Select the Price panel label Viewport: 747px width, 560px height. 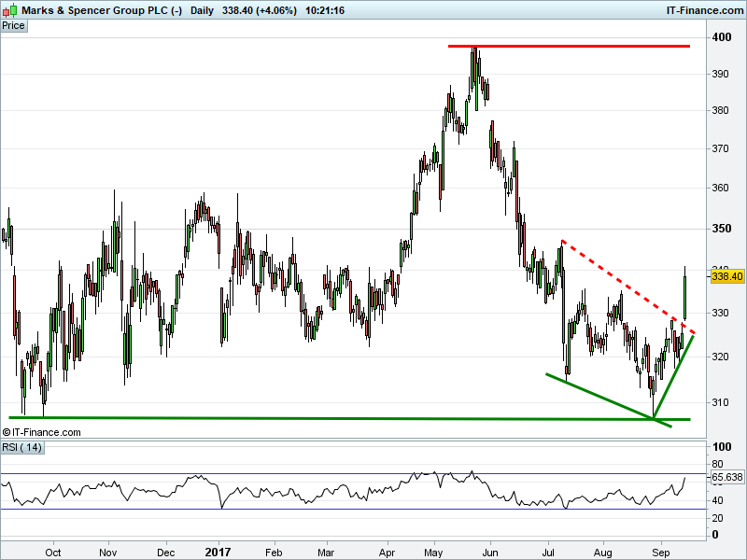click(13, 26)
